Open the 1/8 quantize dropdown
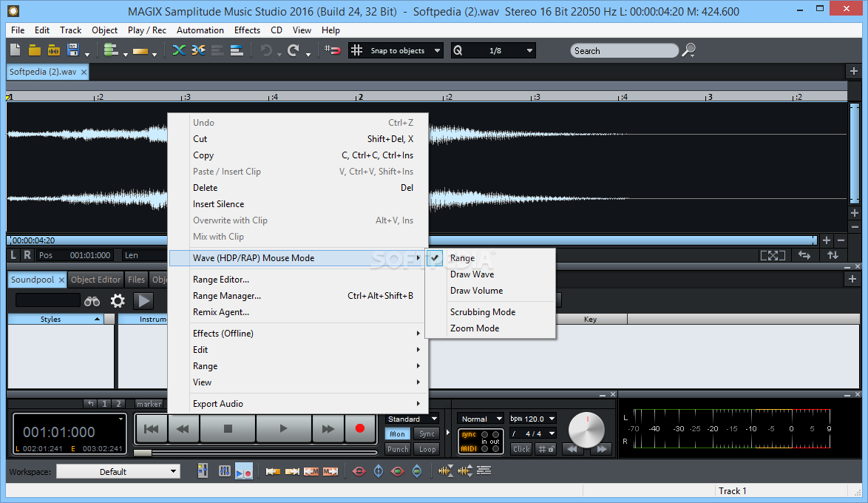 (x=494, y=50)
